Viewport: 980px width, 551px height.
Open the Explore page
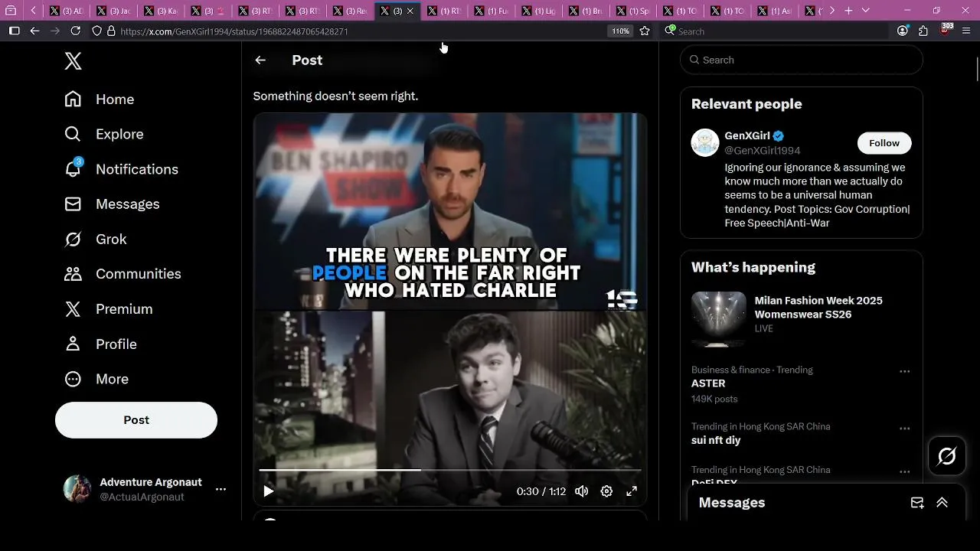pyautogui.click(x=104, y=134)
